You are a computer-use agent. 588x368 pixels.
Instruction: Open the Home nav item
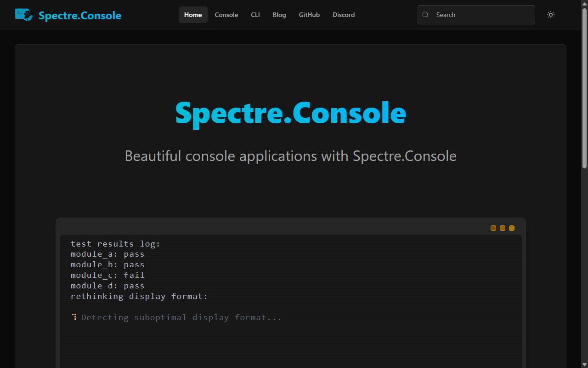point(193,15)
